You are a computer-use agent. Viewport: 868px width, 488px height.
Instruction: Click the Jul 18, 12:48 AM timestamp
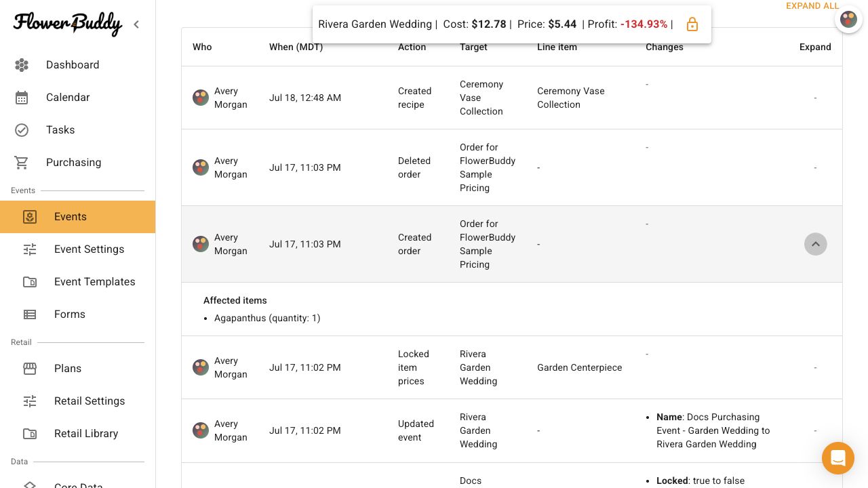(305, 98)
